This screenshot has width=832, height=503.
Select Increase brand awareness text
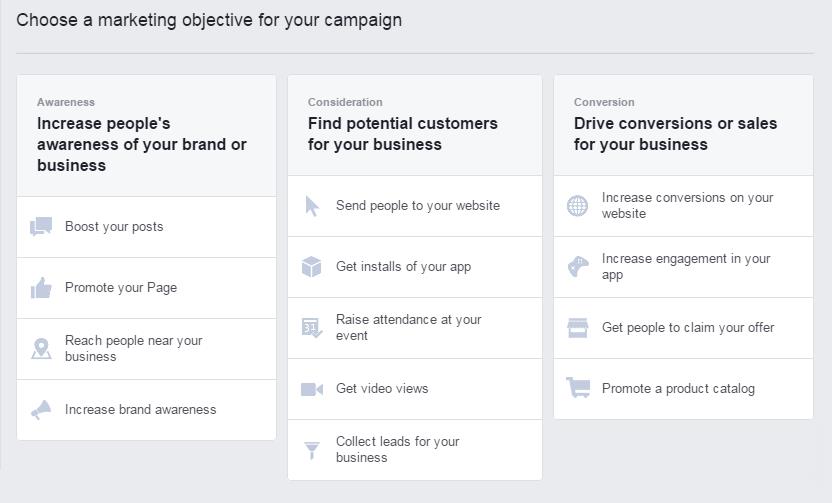point(141,410)
